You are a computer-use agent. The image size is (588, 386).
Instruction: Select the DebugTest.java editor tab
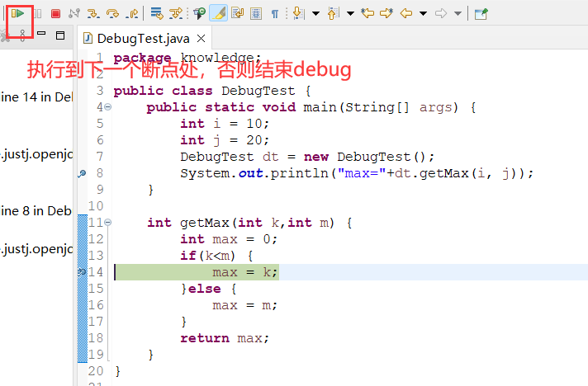[x=143, y=39]
